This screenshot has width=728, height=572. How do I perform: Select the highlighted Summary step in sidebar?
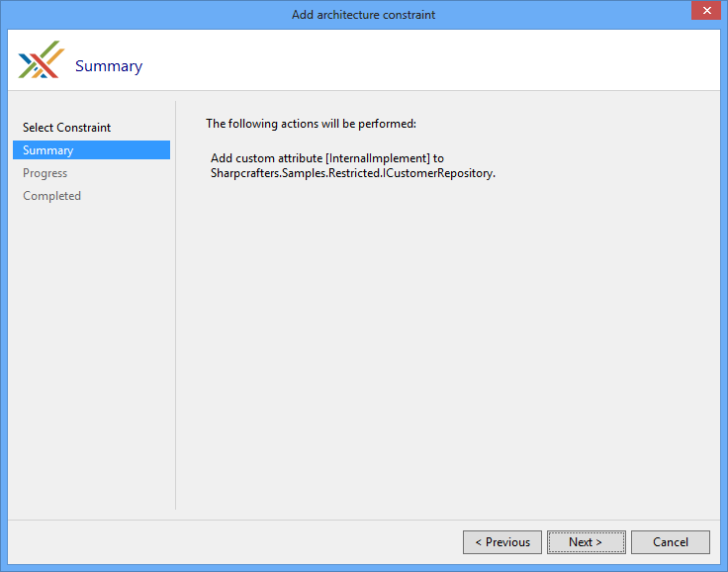coord(48,150)
